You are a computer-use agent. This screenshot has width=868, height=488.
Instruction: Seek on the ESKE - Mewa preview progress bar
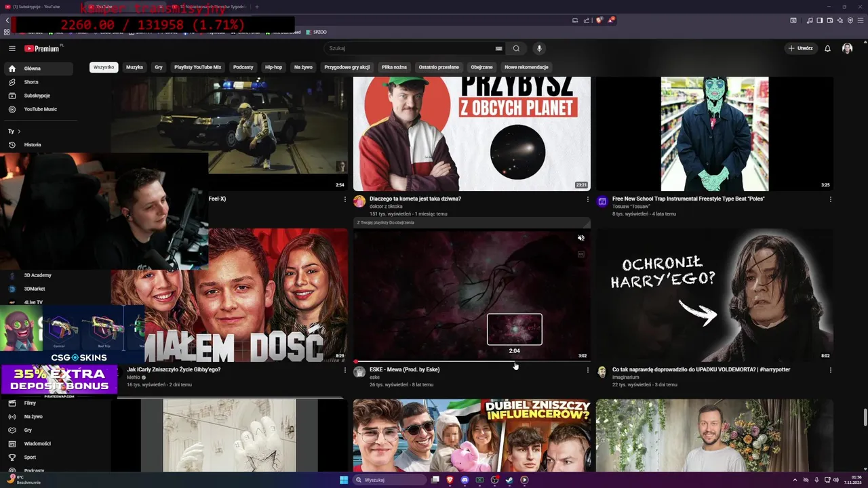click(471, 361)
